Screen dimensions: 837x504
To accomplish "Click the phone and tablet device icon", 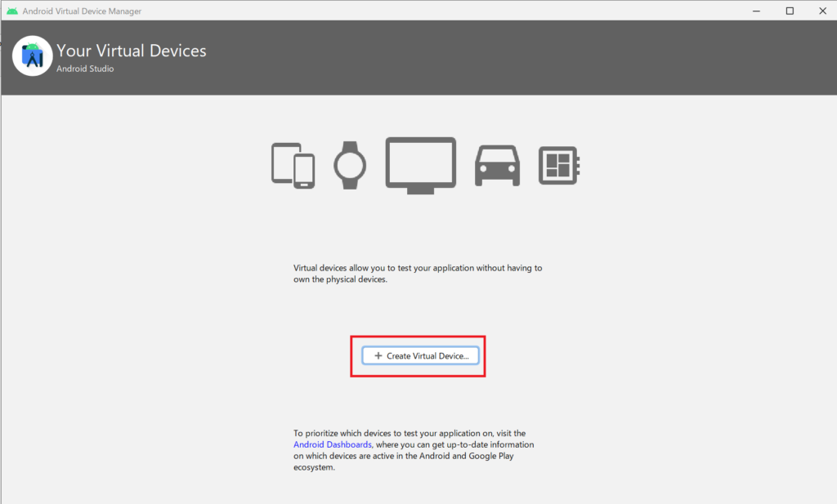I will tap(293, 165).
